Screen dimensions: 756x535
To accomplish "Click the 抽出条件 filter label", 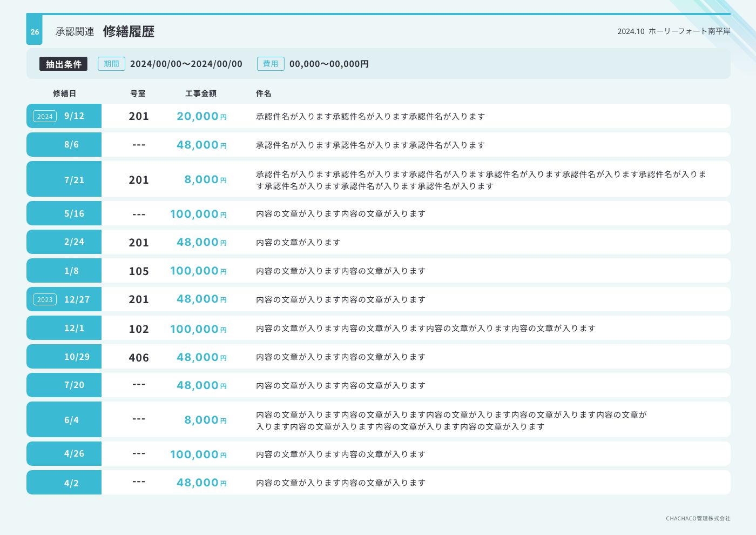I will [63, 64].
